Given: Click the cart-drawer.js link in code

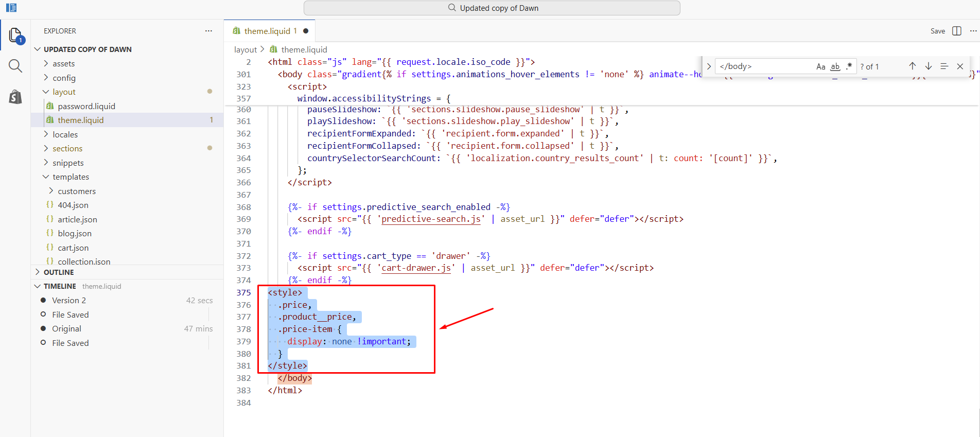Looking at the screenshot, I should click(416, 268).
